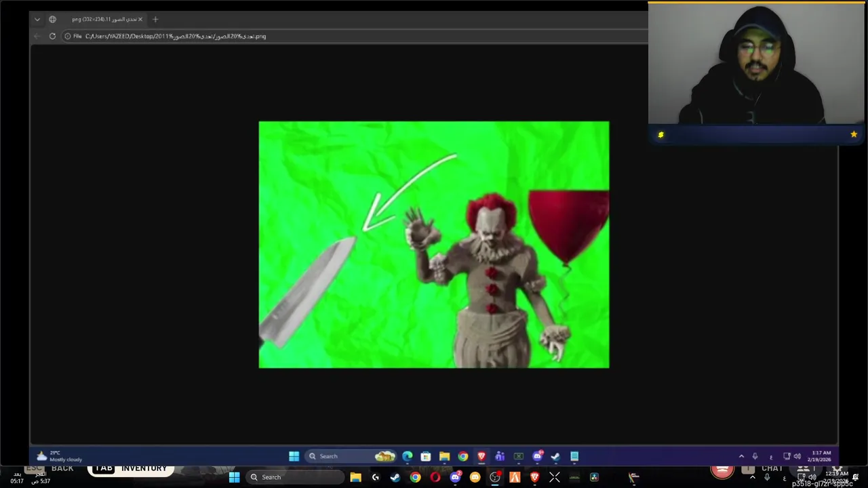Expand hidden tray icons on outer taskbar
Image resolution: width=868 pixels, height=488 pixels.
752,477
